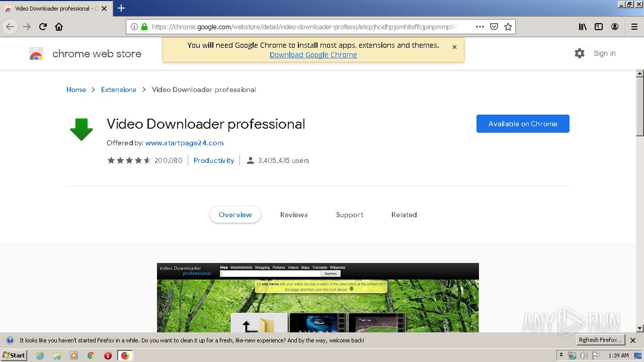Reload the current page

click(x=43, y=27)
